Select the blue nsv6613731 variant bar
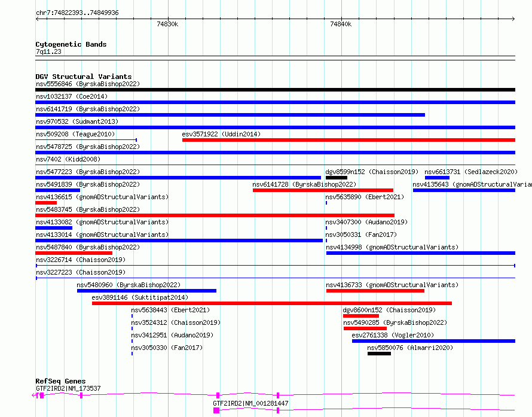 (437, 178)
